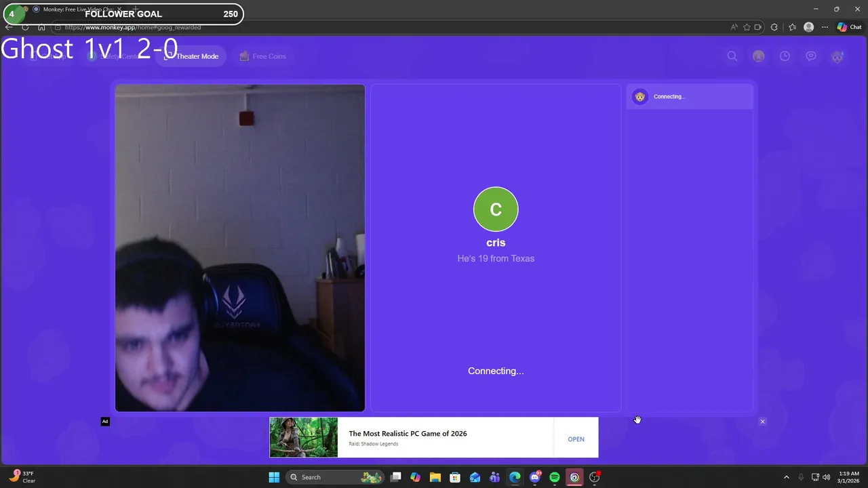The width and height of the screenshot is (868, 488).
Task: Click the Free Coins icon
Action: click(x=244, y=56)
